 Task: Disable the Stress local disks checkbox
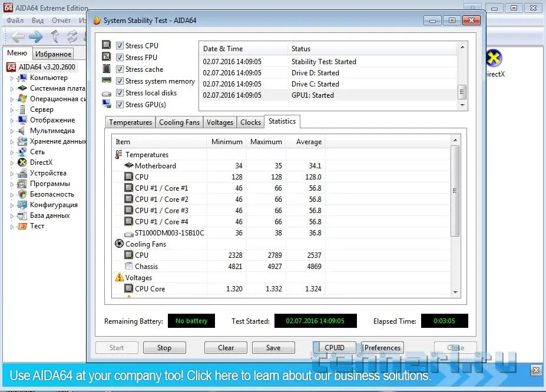pyautogui.click(x=120, y=93)
